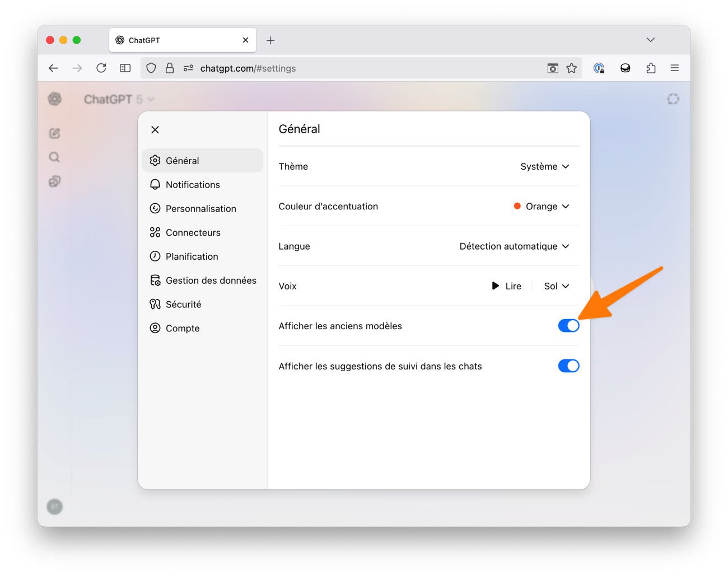This screenshot has width=728, height=576.
Task: Click the Connecteurs apps icon
Action: pyautogui.click(x=155, y=232)
